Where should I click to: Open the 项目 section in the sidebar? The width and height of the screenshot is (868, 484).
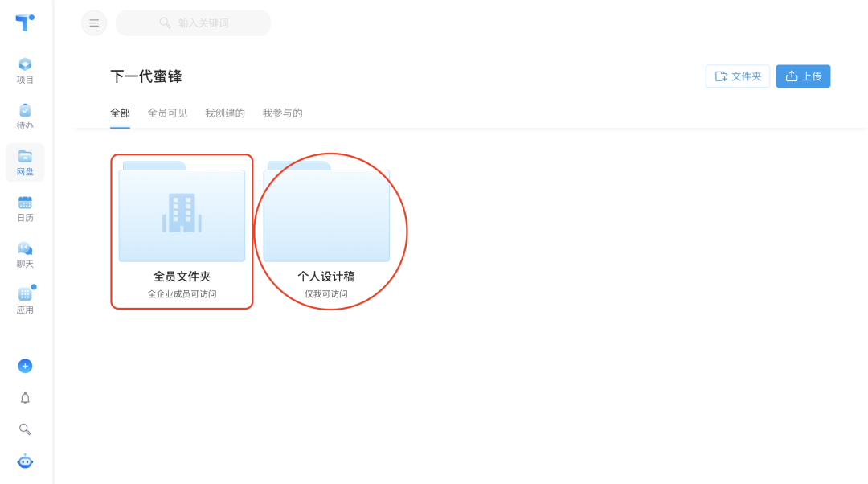25,71
